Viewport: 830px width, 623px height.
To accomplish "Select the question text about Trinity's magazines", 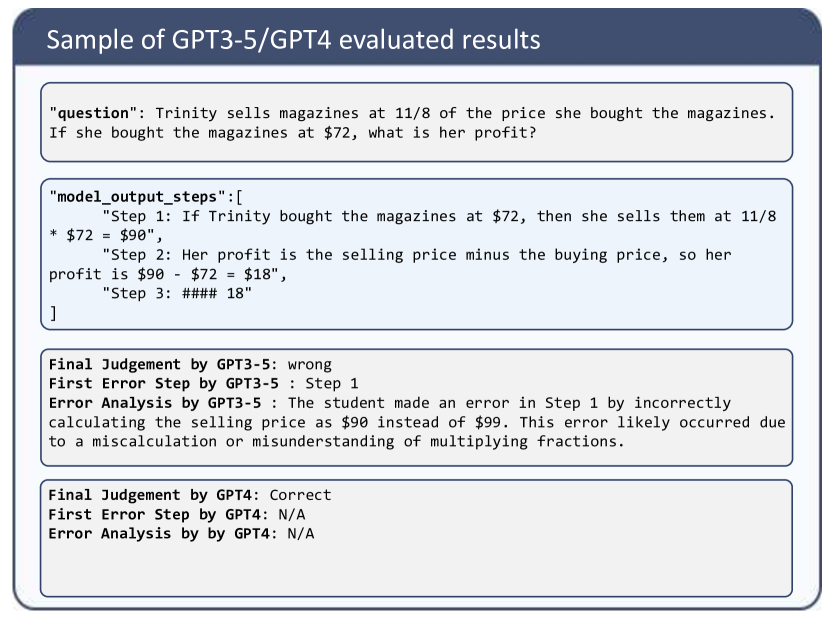I will (412, 123).
